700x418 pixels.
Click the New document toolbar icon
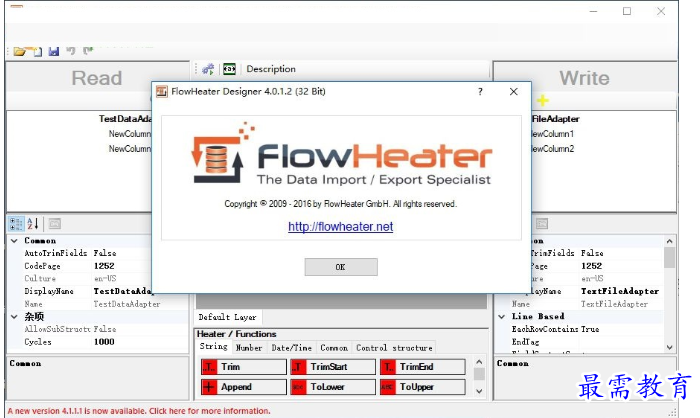(38, 51)
